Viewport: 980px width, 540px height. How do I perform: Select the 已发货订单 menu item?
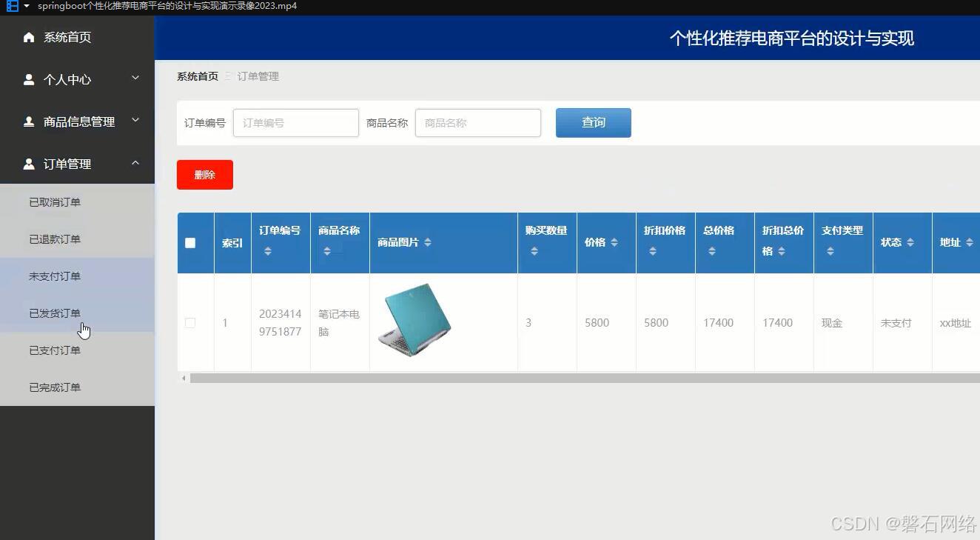coord(54,313)
